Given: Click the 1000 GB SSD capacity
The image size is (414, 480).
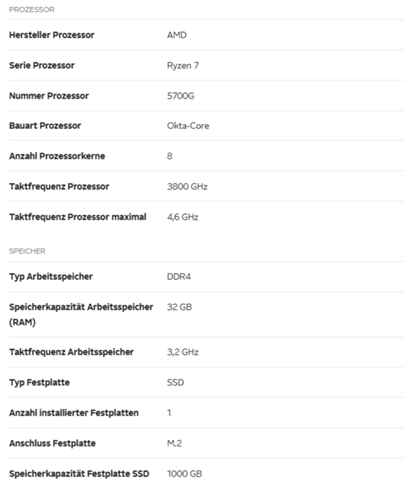Looking at the screenshot, I should 184,474.
